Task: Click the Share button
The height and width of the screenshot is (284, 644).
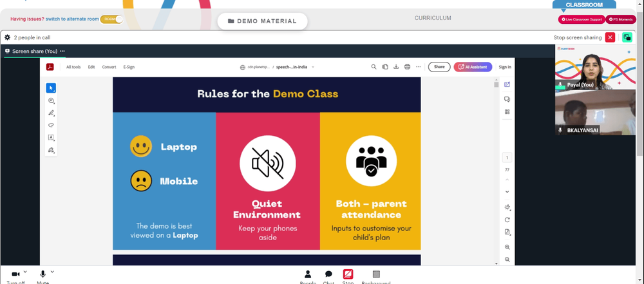Action: 439,67
